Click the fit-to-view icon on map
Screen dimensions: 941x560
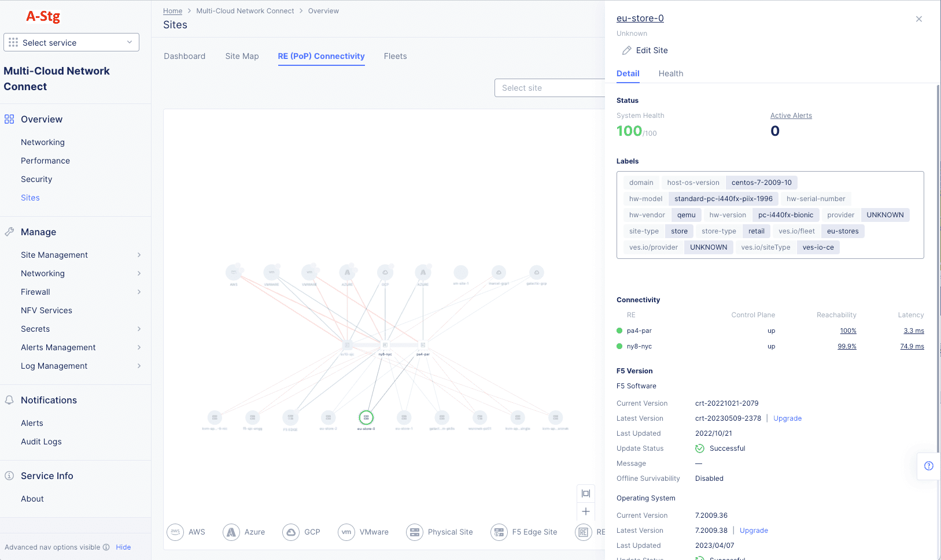pos(586,494)
